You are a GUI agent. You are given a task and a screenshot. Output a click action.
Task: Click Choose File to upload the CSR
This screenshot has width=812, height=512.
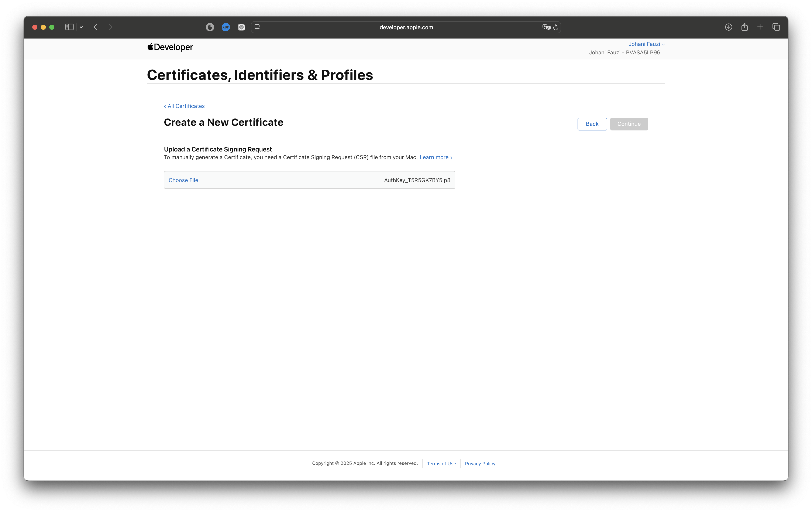[x=183, y=180]
